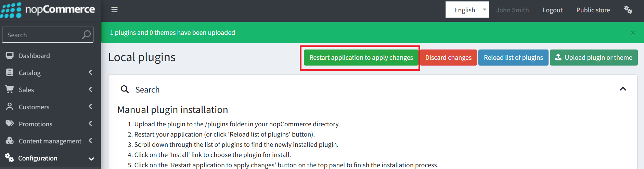Click the Local plugins page title
Screen dimensions: 644x169
(142, 57)
